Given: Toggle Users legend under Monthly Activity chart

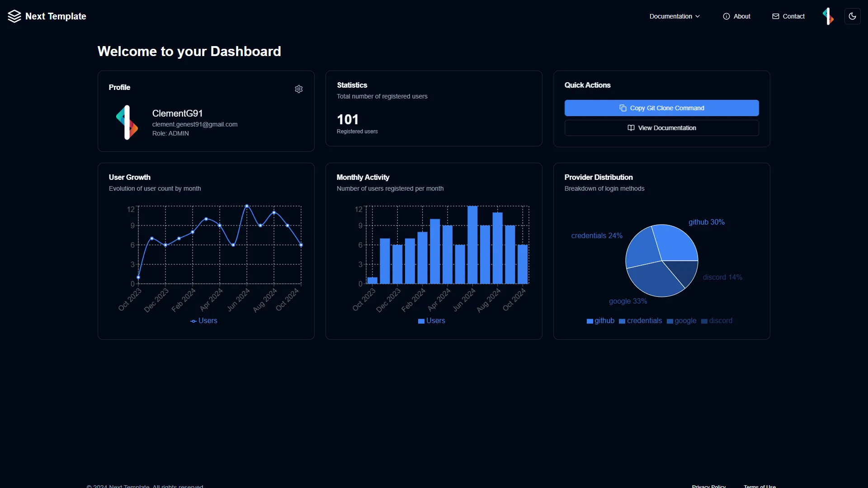Looking at the screenshot, I should coord(432,321).
